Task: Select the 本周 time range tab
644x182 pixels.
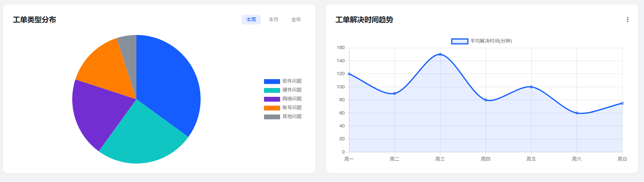Action: (251, 20)
